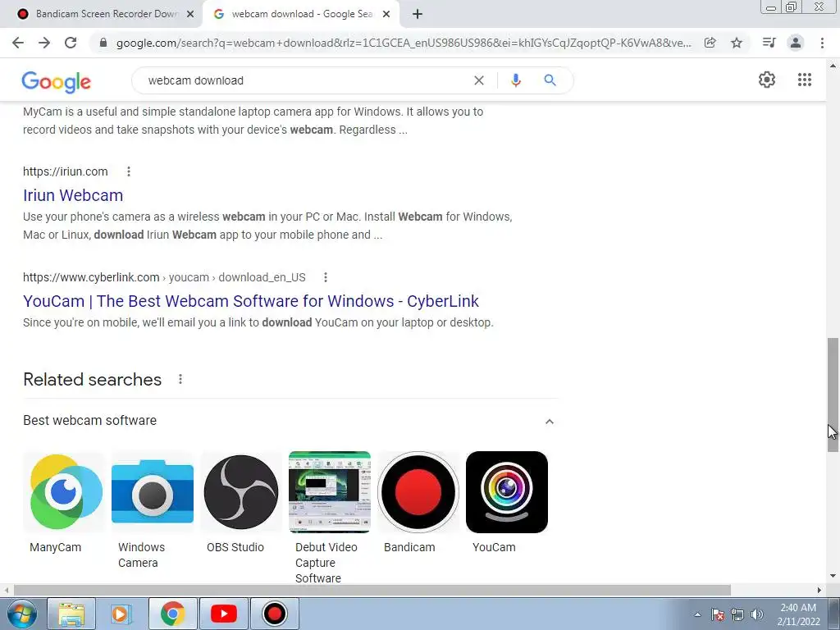This screenshot has height=630, width=840.
Task: Open more options for cyberlink.com result
Action: click(325, 277)
